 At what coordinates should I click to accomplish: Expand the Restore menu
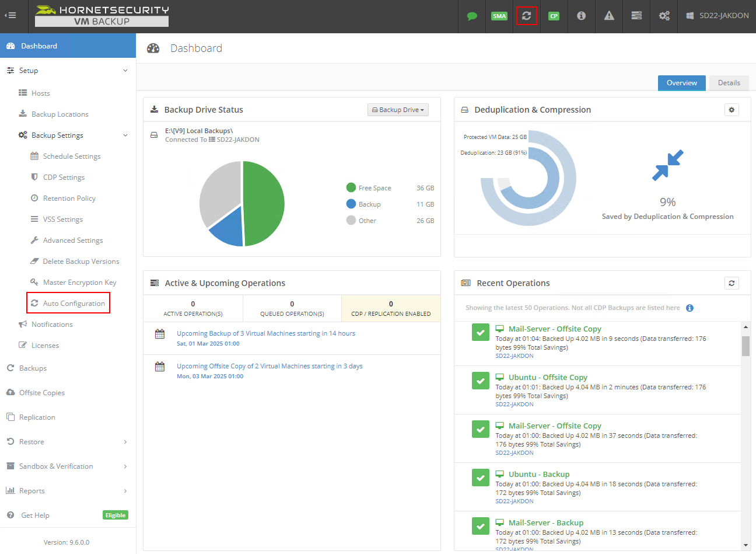tap(68, 442)
